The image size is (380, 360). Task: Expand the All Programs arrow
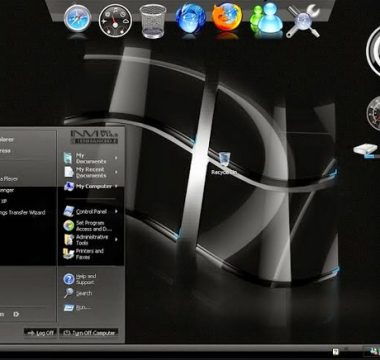tap(16, 314)
